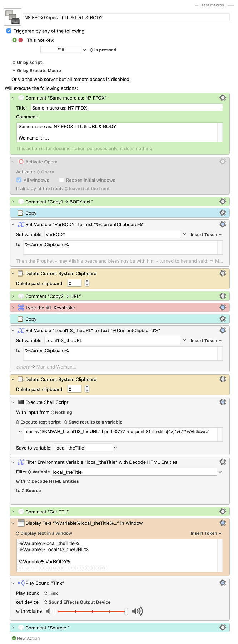Click the Execute Shell Script terminal icon
Viewport: 238px width, 644px height.
(x=20, y=402)
